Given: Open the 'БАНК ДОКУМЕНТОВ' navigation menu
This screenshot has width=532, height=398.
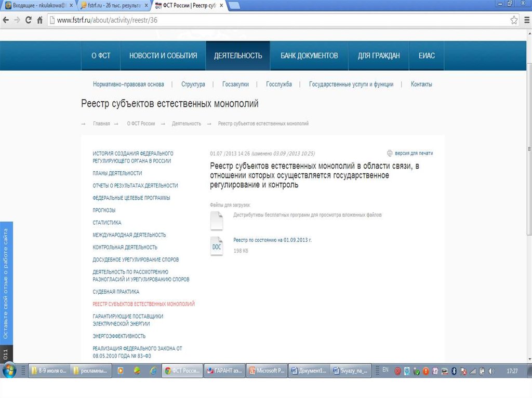Looking at the screenshot, I should click(x=309, y=56).
